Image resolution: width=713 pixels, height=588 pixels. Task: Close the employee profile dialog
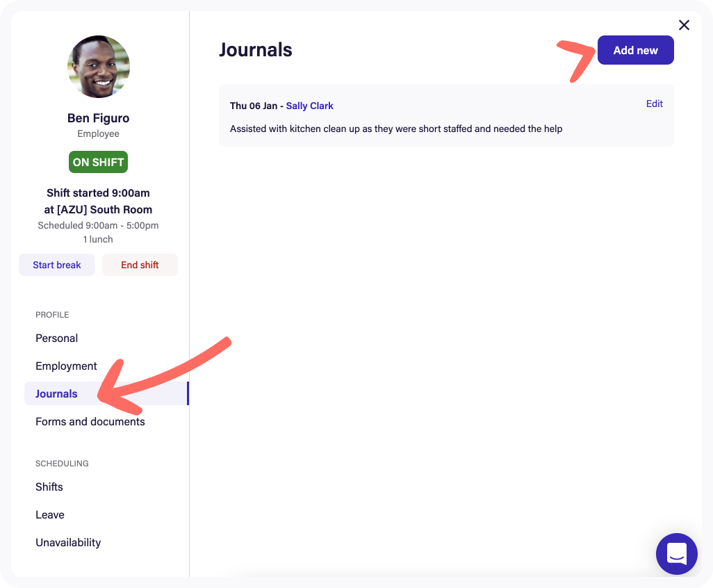(684, 25)
